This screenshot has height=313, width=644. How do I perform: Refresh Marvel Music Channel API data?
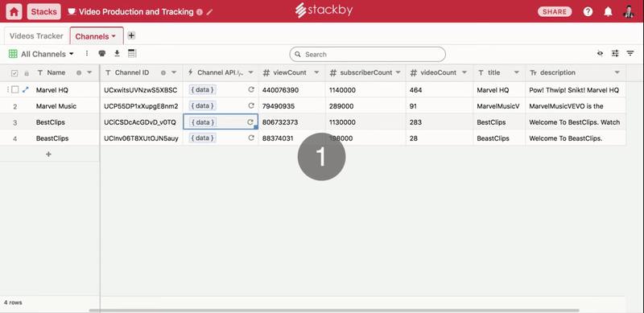coord(251,105)
